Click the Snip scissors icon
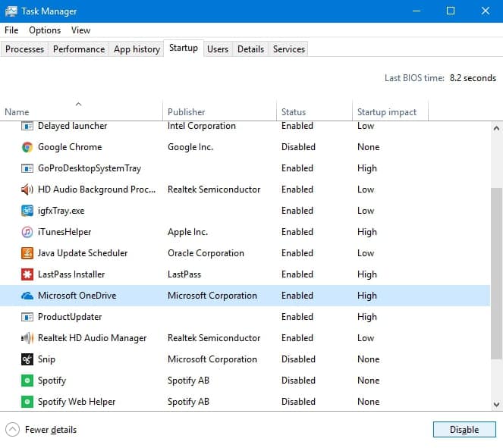 (27, 359)
